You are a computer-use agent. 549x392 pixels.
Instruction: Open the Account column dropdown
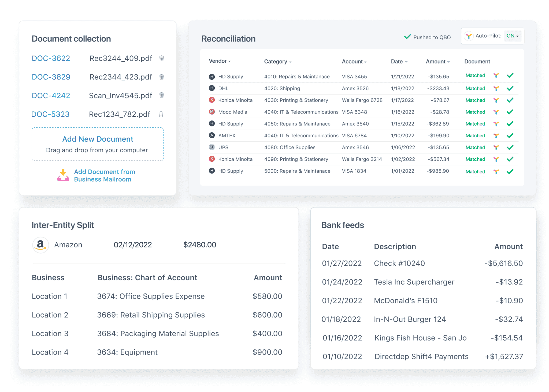[x=354, y=62]
